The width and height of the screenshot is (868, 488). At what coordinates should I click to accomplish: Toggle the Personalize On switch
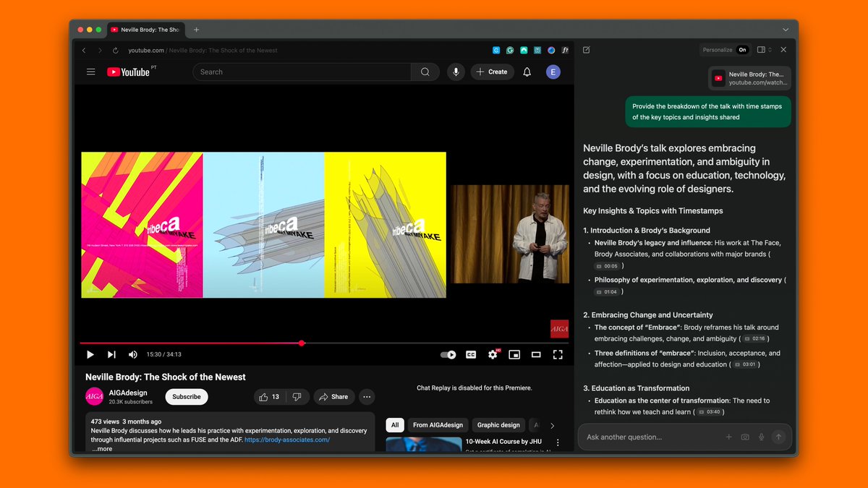pyautogui.click(x=742, y=50)
